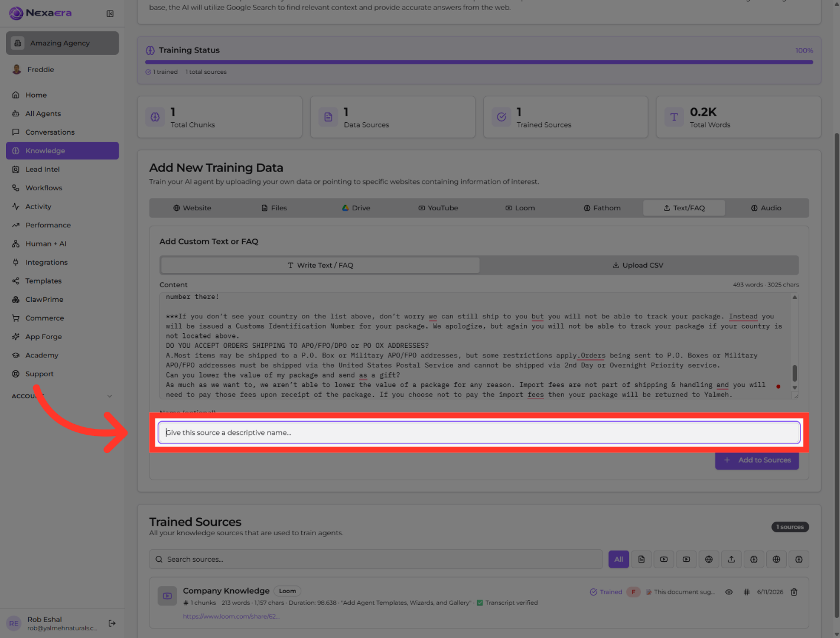Switch to the YouTube training tab
Screen dimensions: 840x638
[438, 208]
